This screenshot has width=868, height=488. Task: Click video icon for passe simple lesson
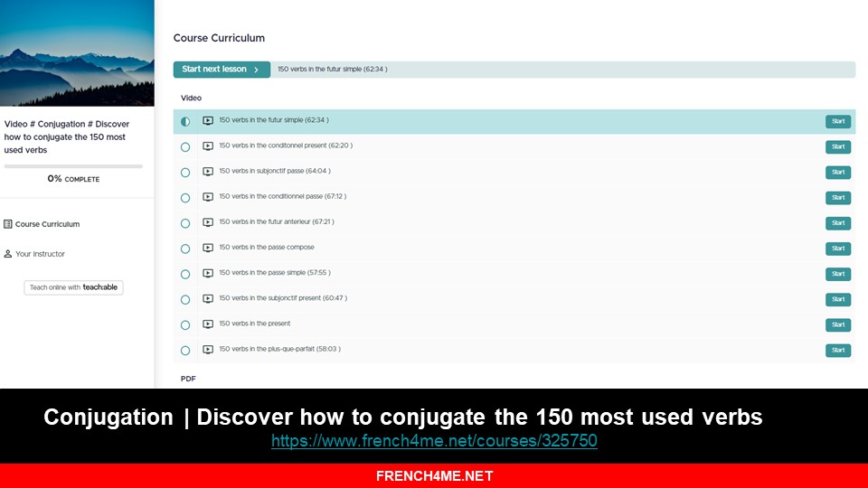208,273
